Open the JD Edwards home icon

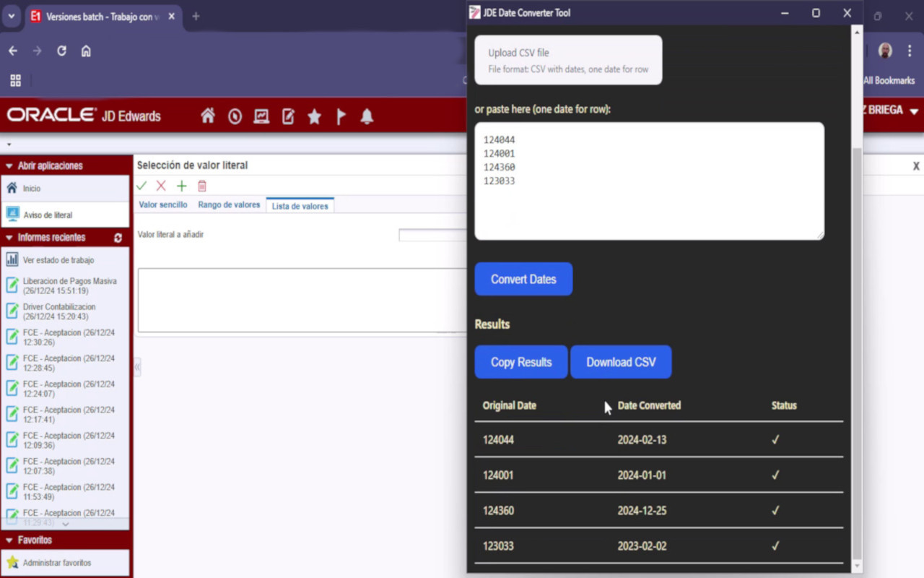coord(207,116)
